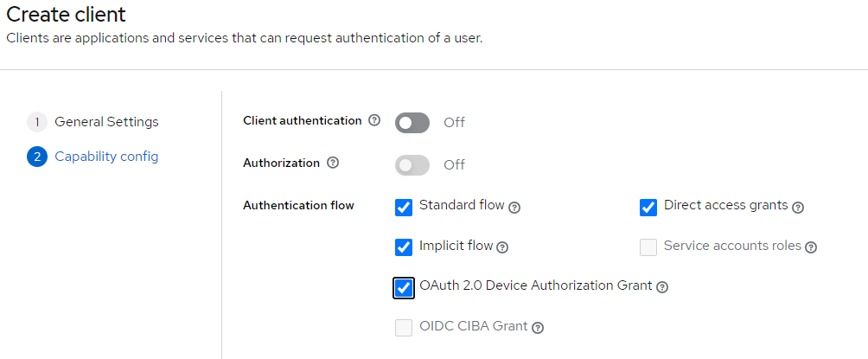Screen dimensions: 868x359
Task: Check the Service accounts roles checkbox
Action: [x=648, y=247]
